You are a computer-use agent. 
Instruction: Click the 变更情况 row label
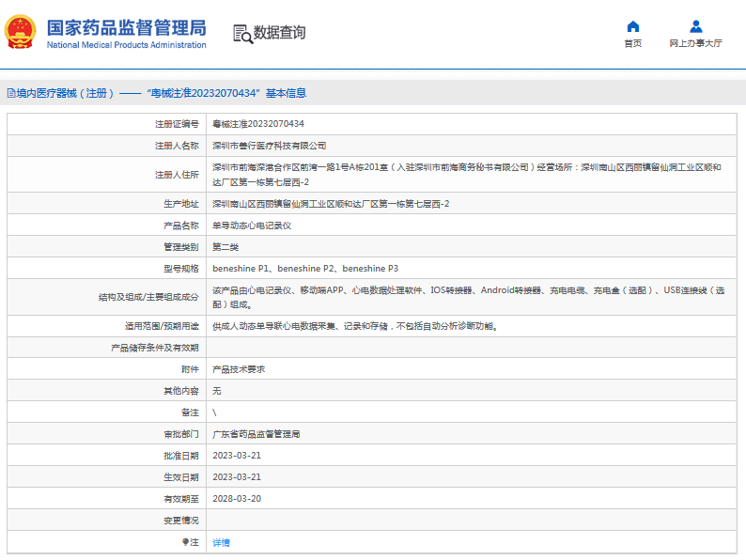click(180, 521)
